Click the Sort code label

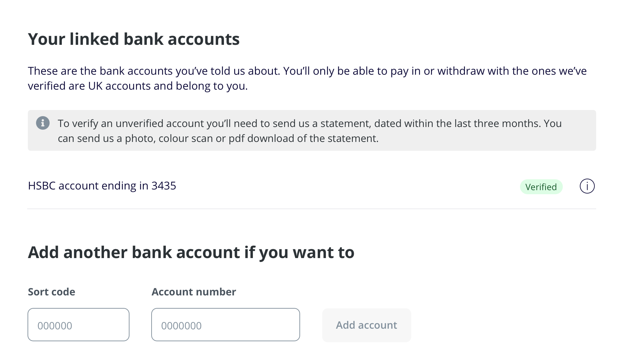[x=51, y=292]
